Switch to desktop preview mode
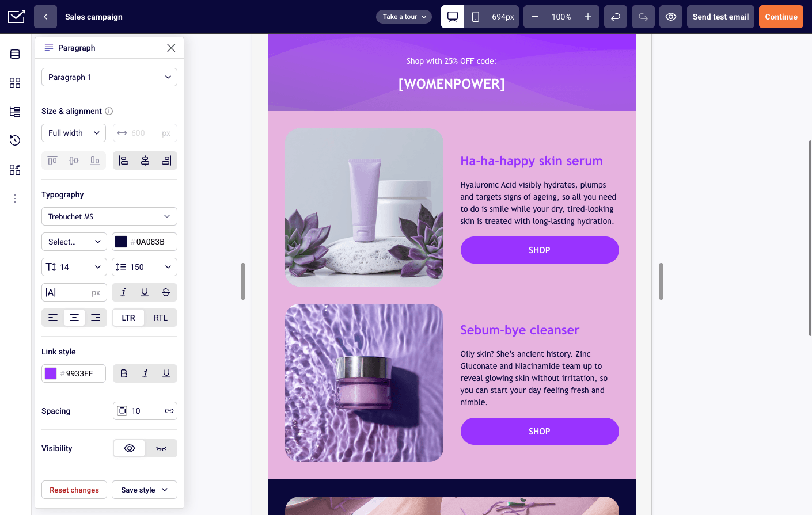Viewport: 812px width, 515px height. click(x=453, y=17)
